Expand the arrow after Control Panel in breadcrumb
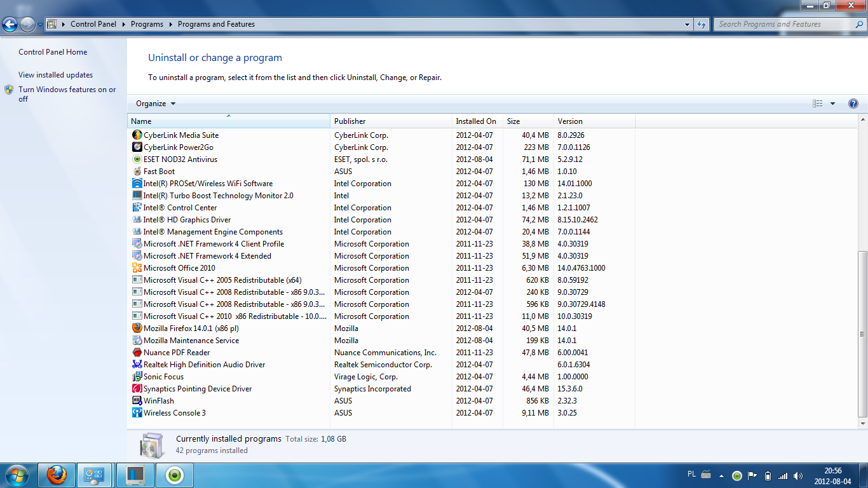Viewport: 868px width, 488px height. tap(123, 24)
